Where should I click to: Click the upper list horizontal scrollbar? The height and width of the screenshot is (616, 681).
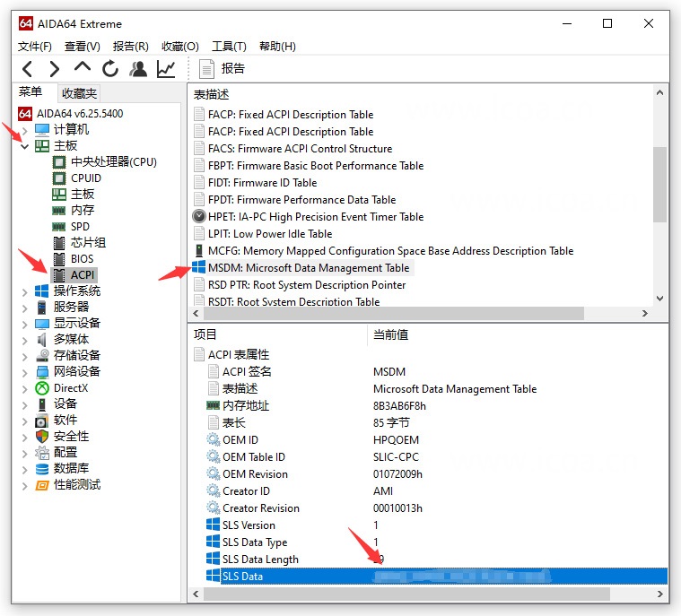coord(394,314)
